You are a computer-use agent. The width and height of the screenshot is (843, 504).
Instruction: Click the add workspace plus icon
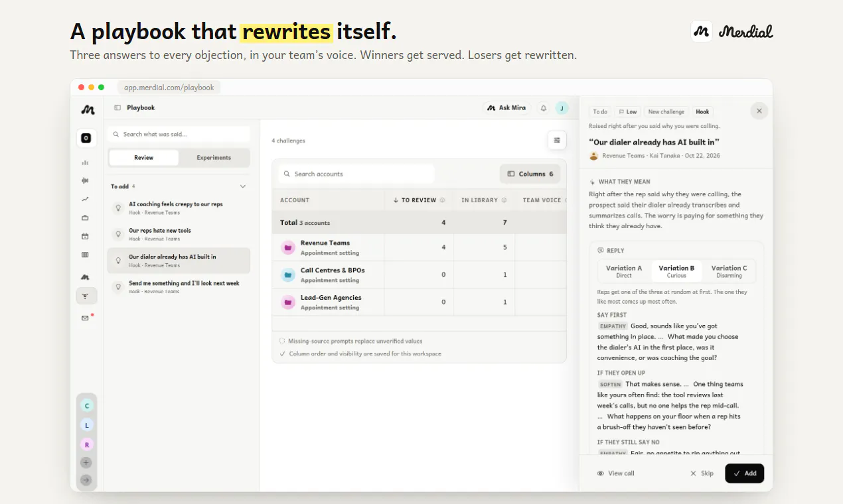[x=86, y=463]
